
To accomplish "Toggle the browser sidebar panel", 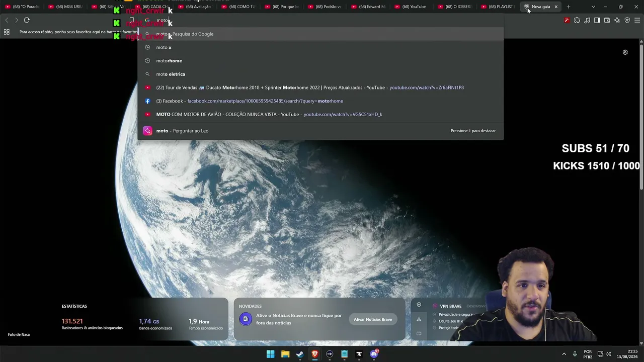I will coord(597,20).
